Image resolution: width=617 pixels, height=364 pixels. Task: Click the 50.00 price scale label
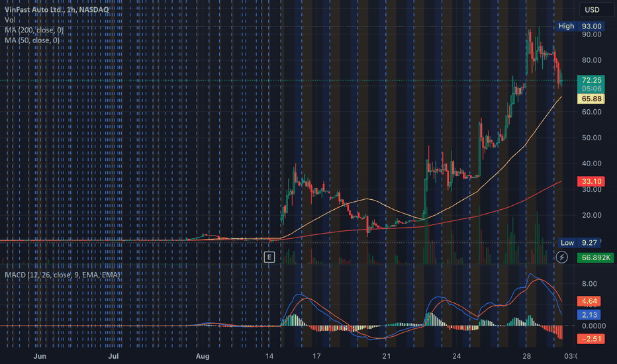(591, 138)
